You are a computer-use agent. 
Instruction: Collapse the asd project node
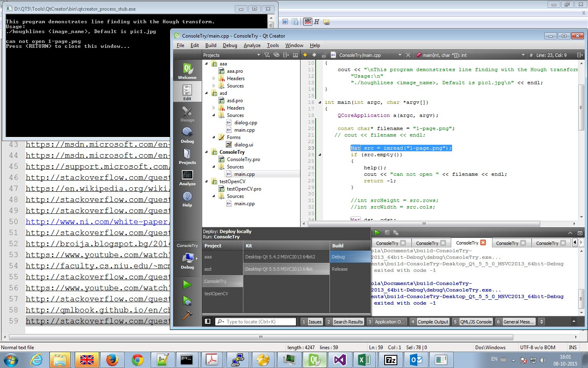click(206, 93)
